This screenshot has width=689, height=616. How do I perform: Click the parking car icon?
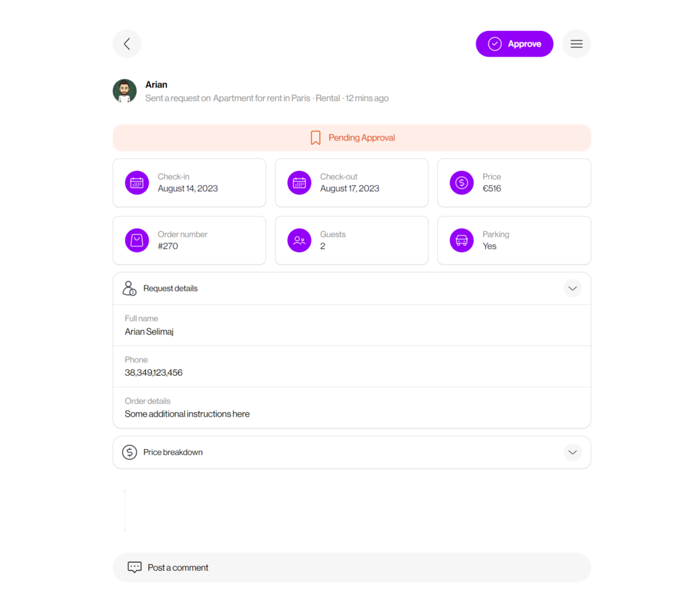click(x=462, y=240)
